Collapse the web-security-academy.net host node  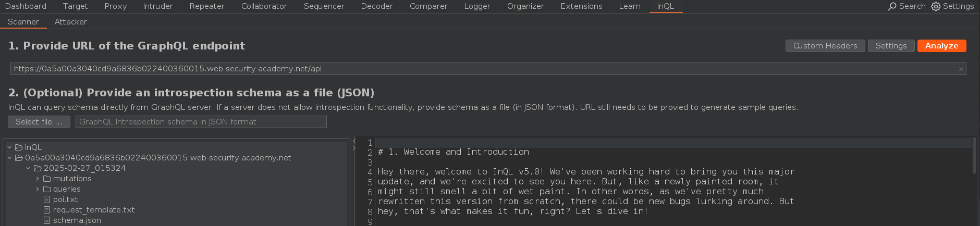click(9, 158)
